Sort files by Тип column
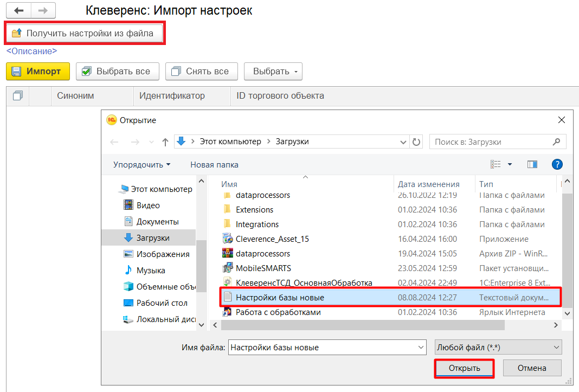Screen dimensions: 579x392 click(486, 184)
